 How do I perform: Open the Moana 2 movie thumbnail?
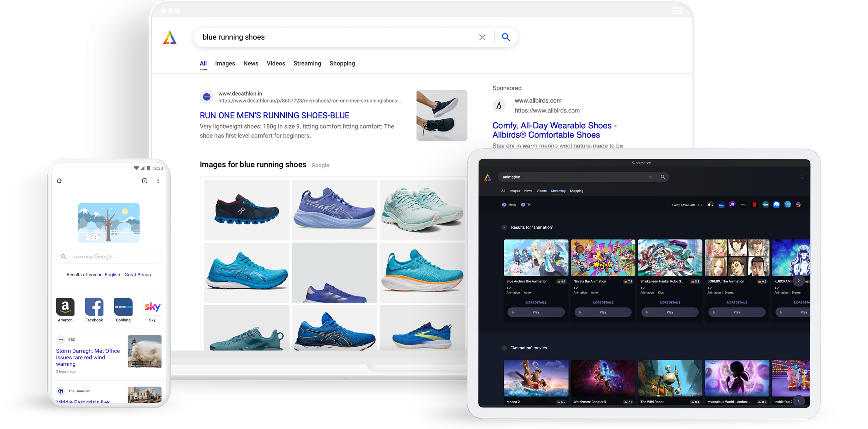[536, 378]
